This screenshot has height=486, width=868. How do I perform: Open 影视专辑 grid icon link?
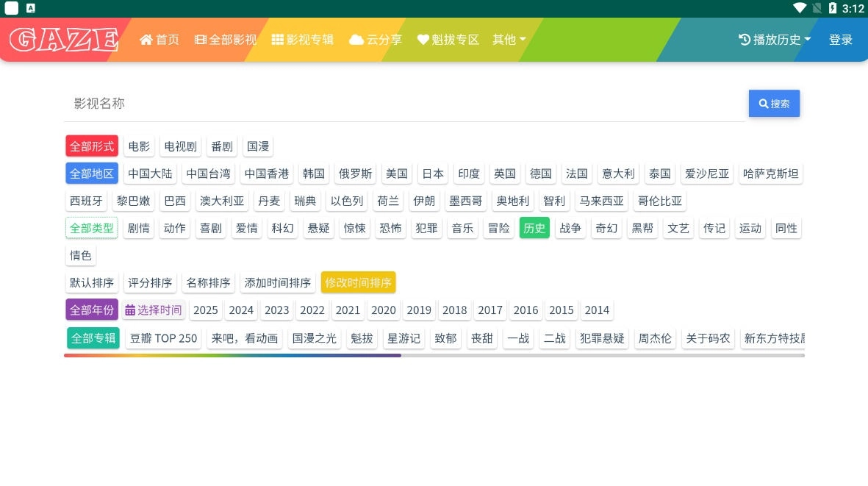click(302, 40)
